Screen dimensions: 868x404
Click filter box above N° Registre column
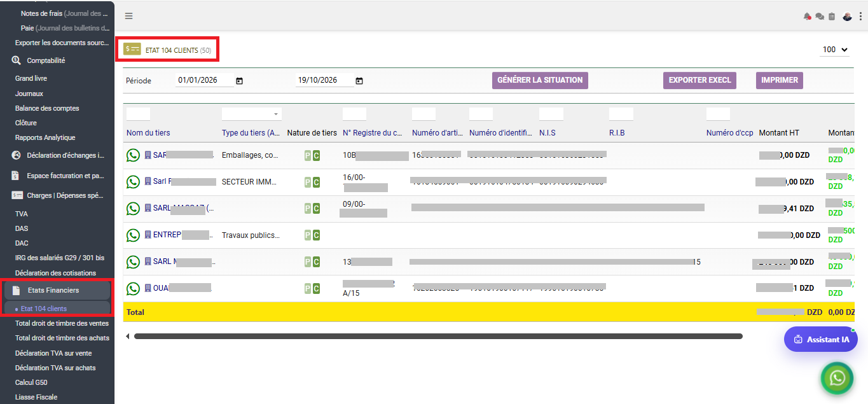(x=354, y=114)
